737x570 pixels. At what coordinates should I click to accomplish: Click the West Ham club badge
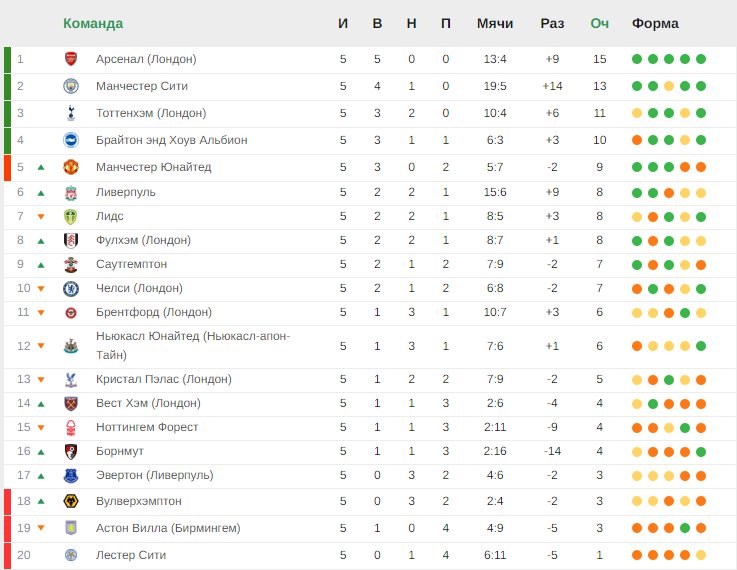pyautogui.click(x=71, y=404)
